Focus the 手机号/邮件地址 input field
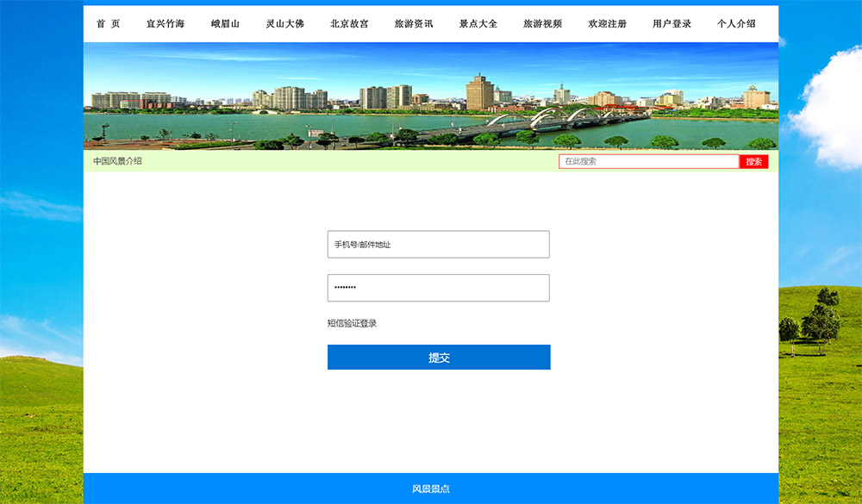 (x=439, y=245)
